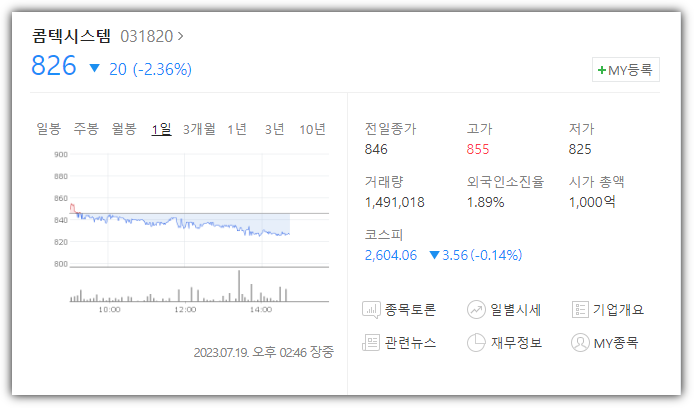Click the 12:00 time axis label
The height and width of the screenshot is (408, 694).
pyautogui.click(x=185, y=310)
